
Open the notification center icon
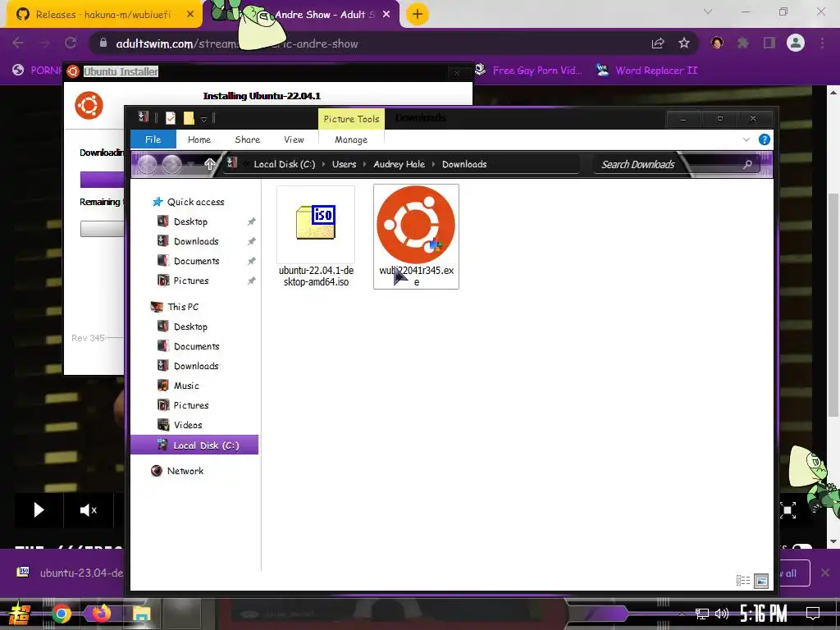pos(813,614)
